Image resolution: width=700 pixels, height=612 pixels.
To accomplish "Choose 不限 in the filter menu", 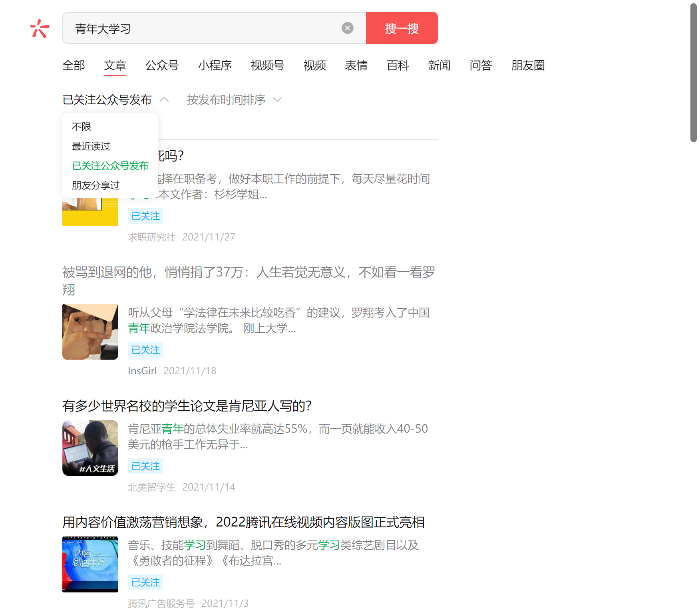I will tap(82, 127).
